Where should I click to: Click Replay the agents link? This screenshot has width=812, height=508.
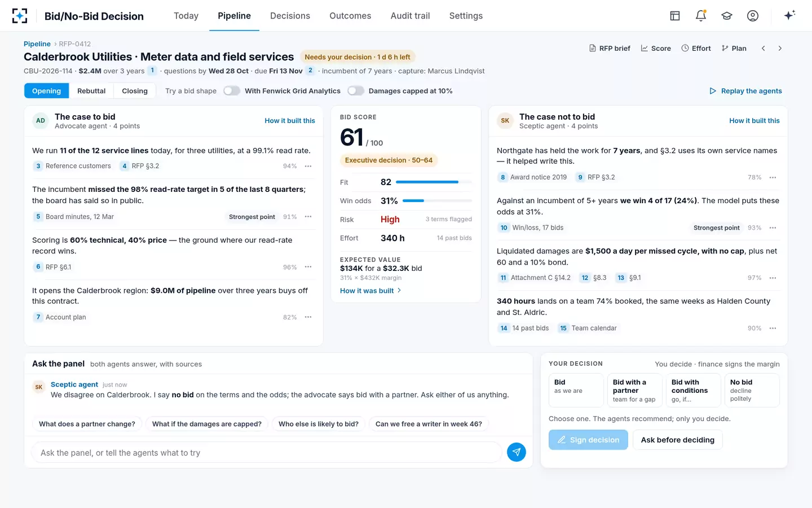745,91
